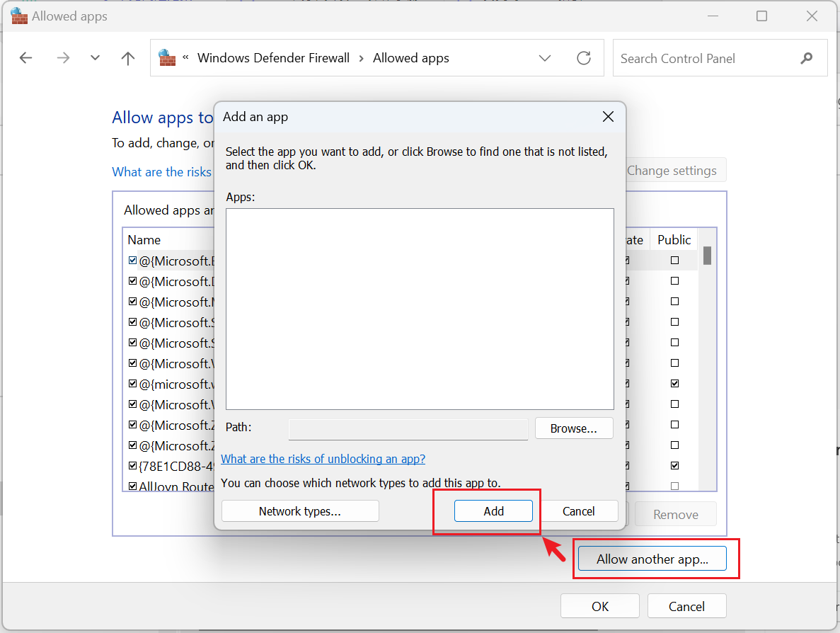Open the recent locations chevron
Screen dimensions: 840x633
[x=95, y=58]
